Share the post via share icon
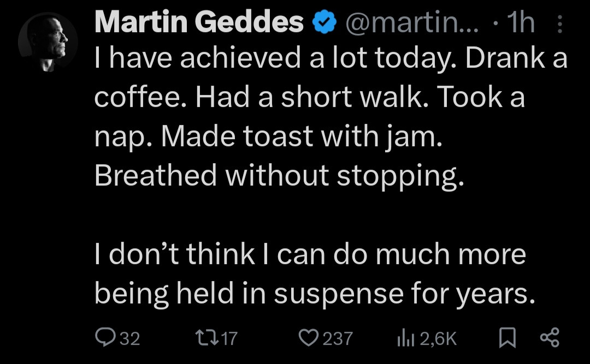Viewport: 590px width, 364px height. point(549,338)
